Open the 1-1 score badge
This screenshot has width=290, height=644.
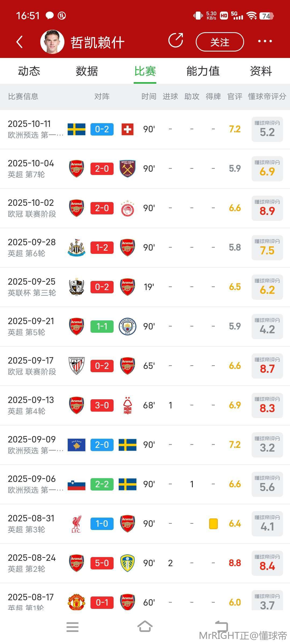(102, 326)
